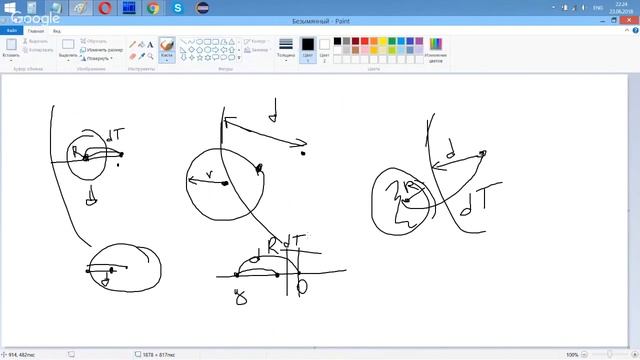Select the Fill with color bucket tool
The image size is (640, 360).
[142, 44]
